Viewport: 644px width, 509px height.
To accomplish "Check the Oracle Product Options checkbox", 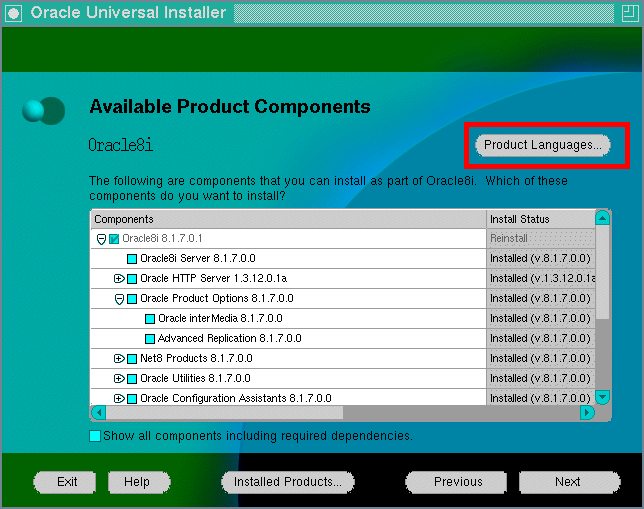I will coord(132,299).
